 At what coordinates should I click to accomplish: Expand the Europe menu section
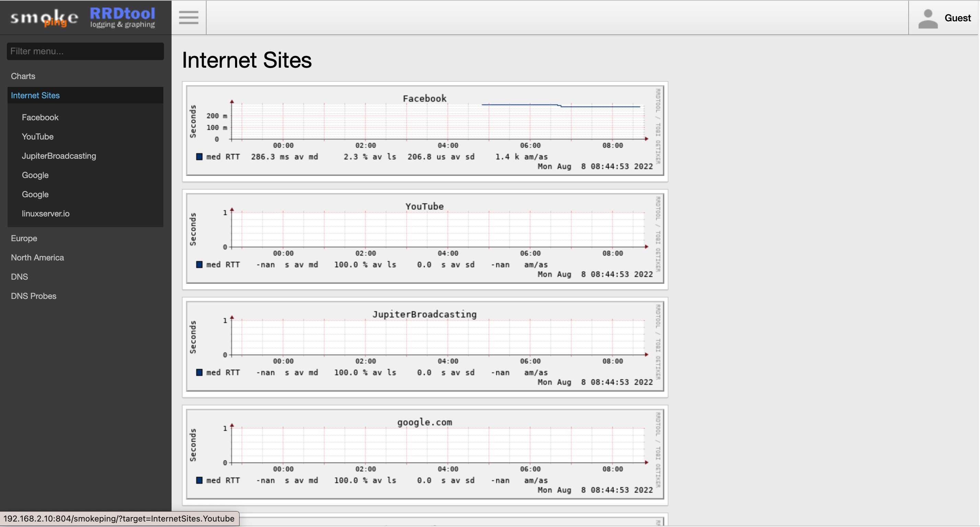[24, 238]
